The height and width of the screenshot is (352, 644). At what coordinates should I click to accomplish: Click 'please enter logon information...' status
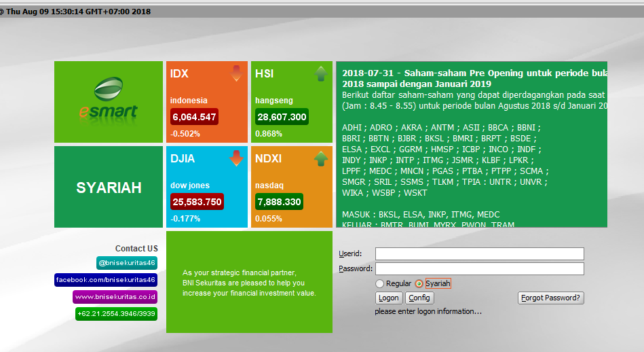pos(428,311)
